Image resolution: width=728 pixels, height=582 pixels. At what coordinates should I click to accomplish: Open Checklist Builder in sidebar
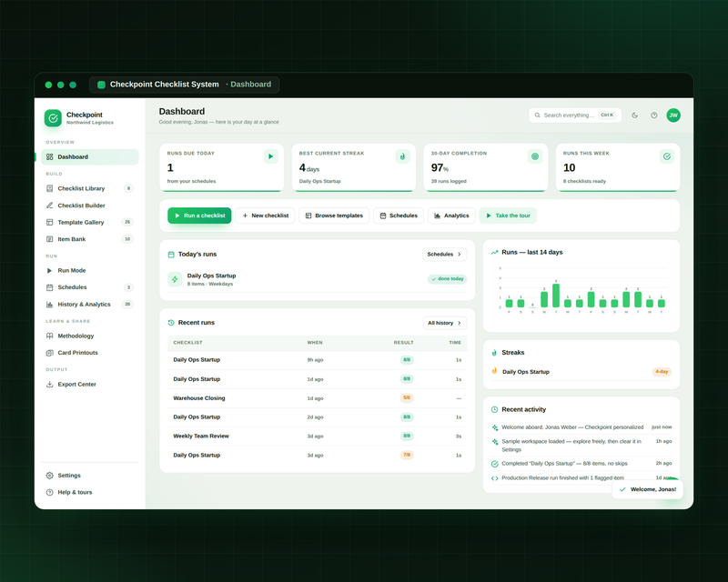tap(89, 206)
